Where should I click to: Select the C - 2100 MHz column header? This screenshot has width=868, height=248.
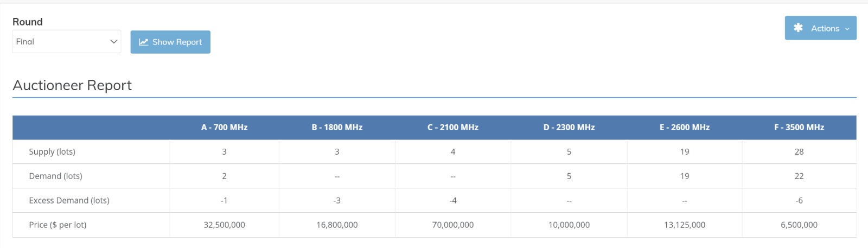(x=452, y=128)
